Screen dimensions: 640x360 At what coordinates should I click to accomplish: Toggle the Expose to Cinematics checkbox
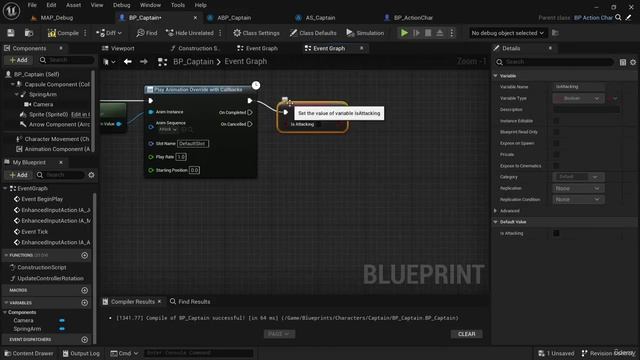556,166
